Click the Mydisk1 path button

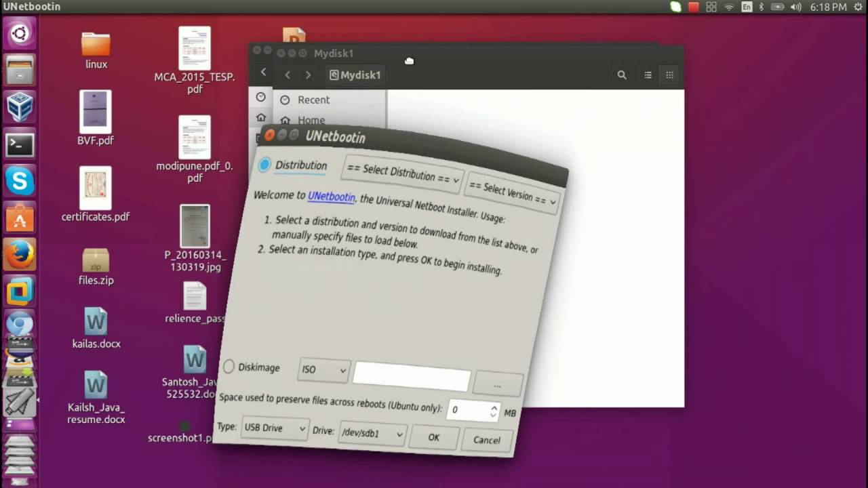[355, 75]
